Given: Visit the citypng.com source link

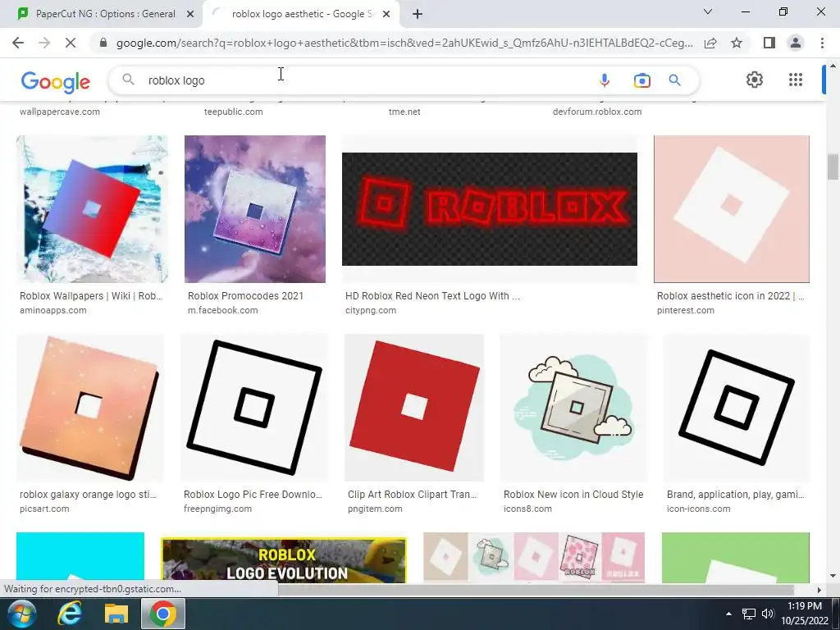Looking at the screenshot, I should click(x=371, y=310).
